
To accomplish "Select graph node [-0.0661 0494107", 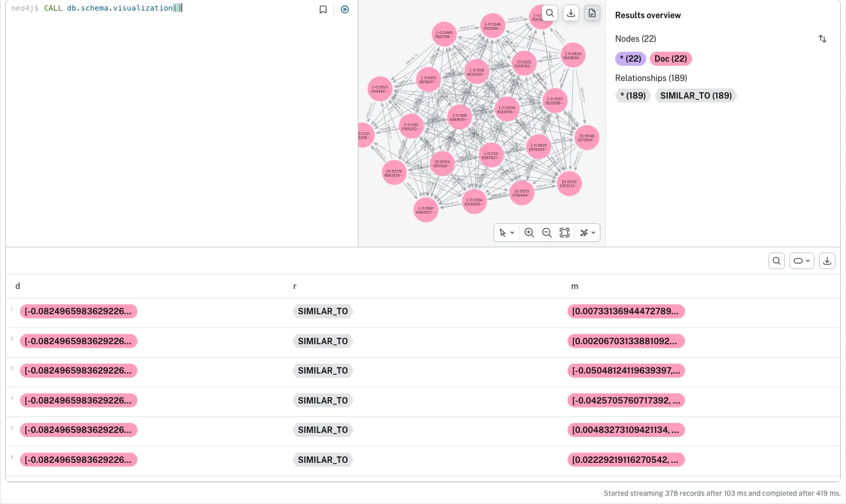I will tap(426, 210).
